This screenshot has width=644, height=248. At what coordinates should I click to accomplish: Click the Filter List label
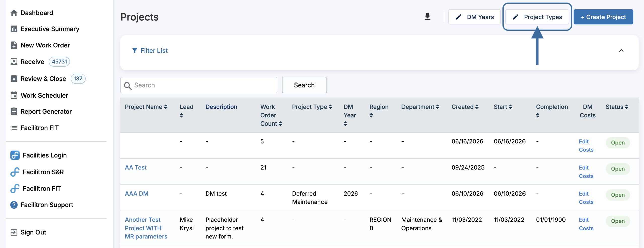[x=154, y=51]
